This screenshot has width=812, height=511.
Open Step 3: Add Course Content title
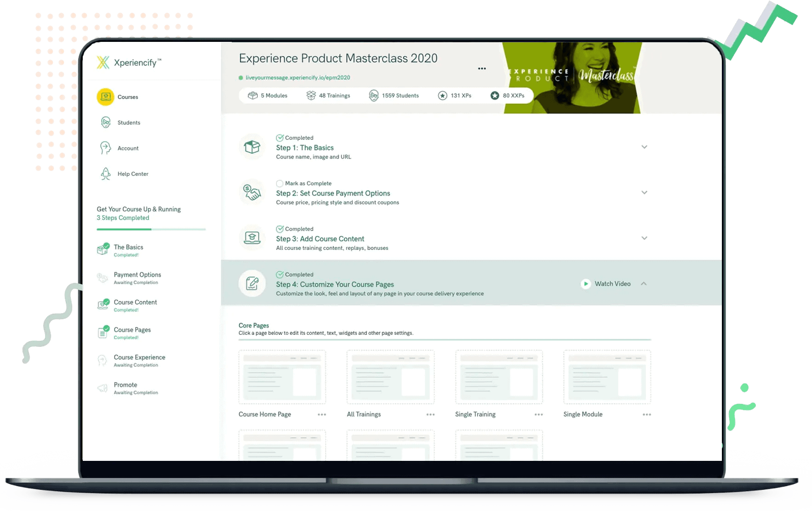click(320, 239)
